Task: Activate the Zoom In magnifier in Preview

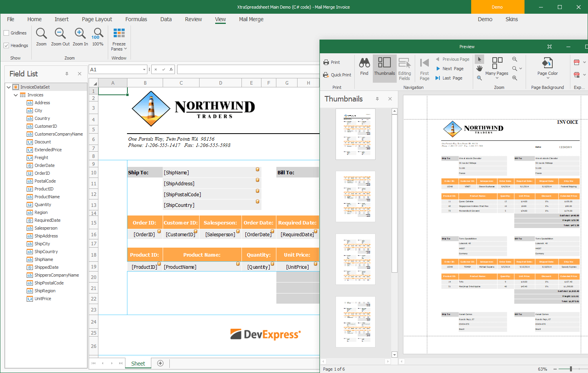Action: point(514,78)
